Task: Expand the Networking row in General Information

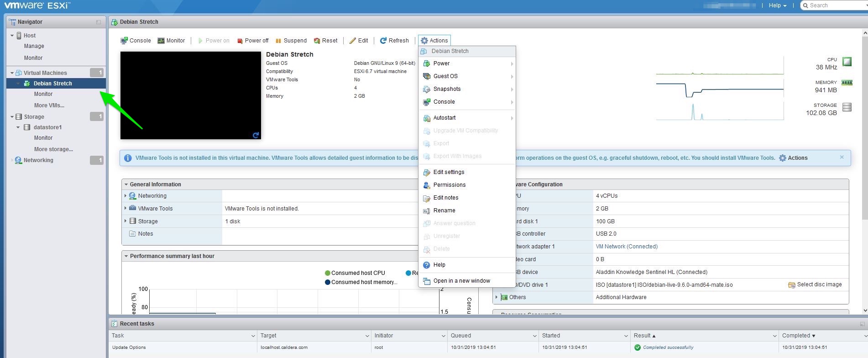Action: pyautogui.click(x=125, y=195)
